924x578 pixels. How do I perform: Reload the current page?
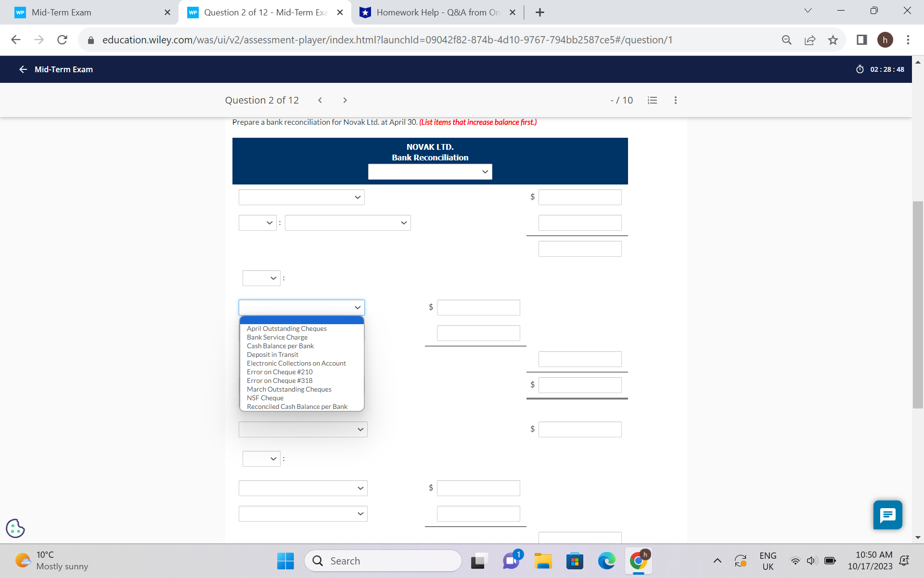pyautogui.click(x=62, y=39)
